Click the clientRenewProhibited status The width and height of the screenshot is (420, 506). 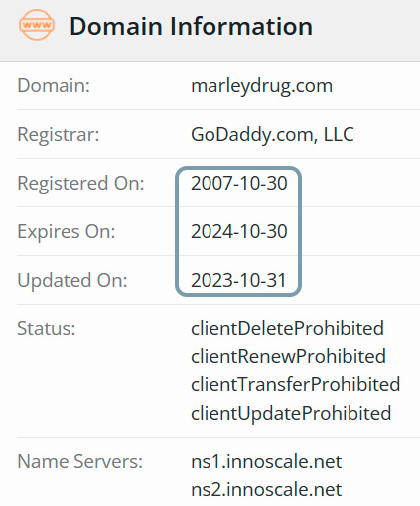coord(288,356)
